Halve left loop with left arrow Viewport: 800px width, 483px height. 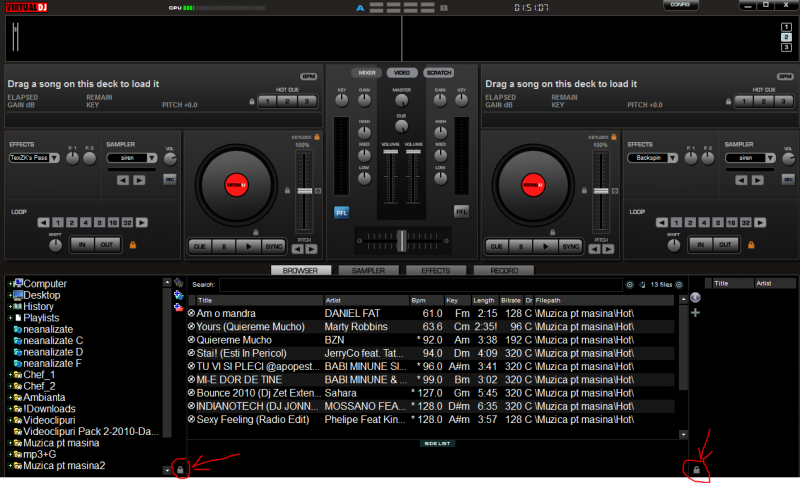point(43,223)
